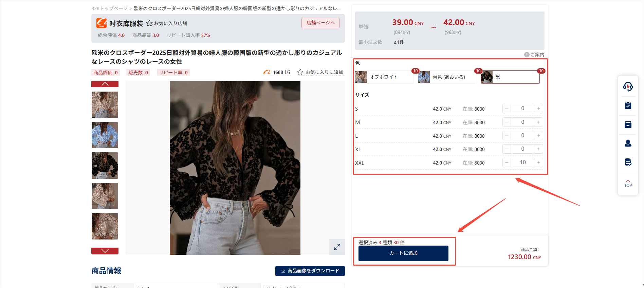This screenshot has width=644, height=288.
Task: Open the user account sidebar icon
Action: coord(628,143)
